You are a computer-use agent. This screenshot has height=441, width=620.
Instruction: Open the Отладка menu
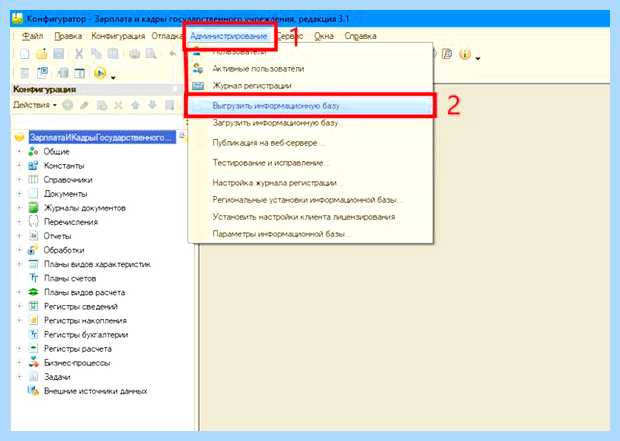(x=167, y=36)
